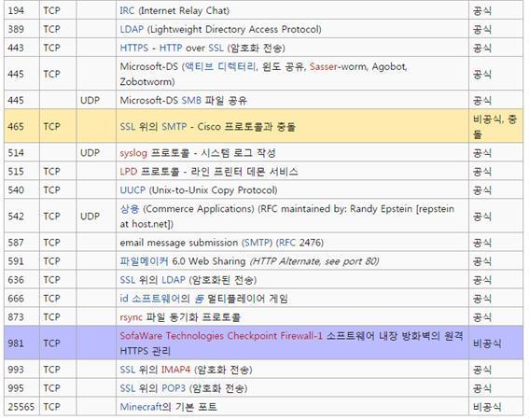529x420 pixels.
Task: Select port number 981 in purple row
Action: [22, 343]
